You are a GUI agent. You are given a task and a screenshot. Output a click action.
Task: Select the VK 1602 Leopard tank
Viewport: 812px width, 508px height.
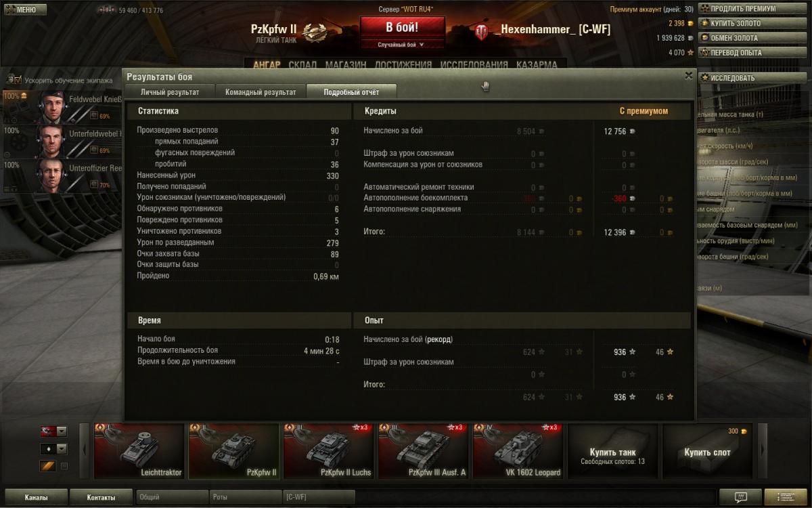(518, 451)
